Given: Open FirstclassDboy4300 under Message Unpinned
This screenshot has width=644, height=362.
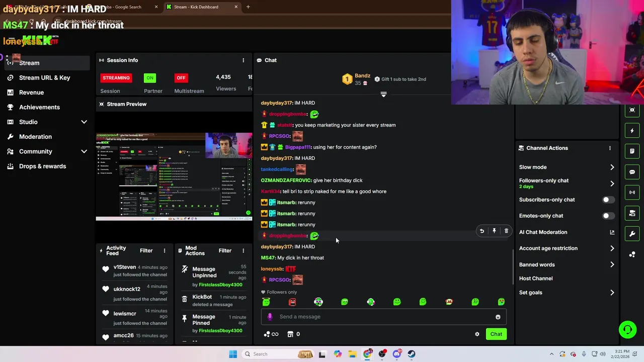Looking at the screenshot, I should pos(220,285).
